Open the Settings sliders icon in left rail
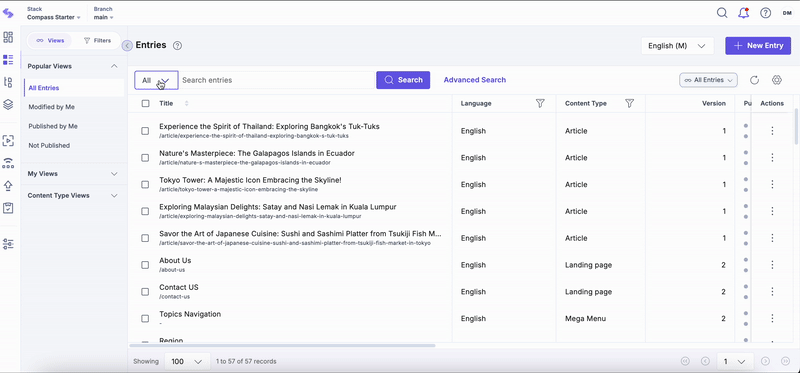 (8, 244)
